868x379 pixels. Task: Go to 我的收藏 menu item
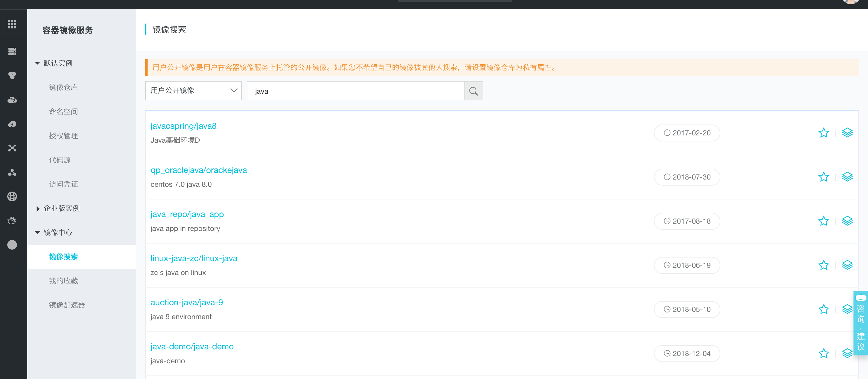pos(63,281)
